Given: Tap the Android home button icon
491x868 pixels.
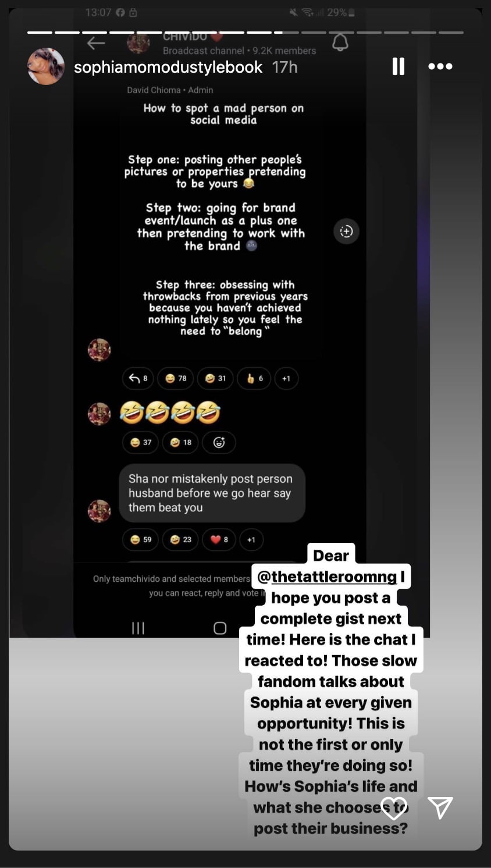Looking at the screenshot, I should [220, 628].
